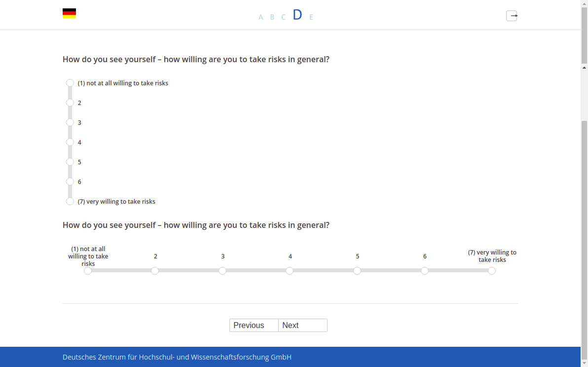Click the Previous button

click(254, 326)
